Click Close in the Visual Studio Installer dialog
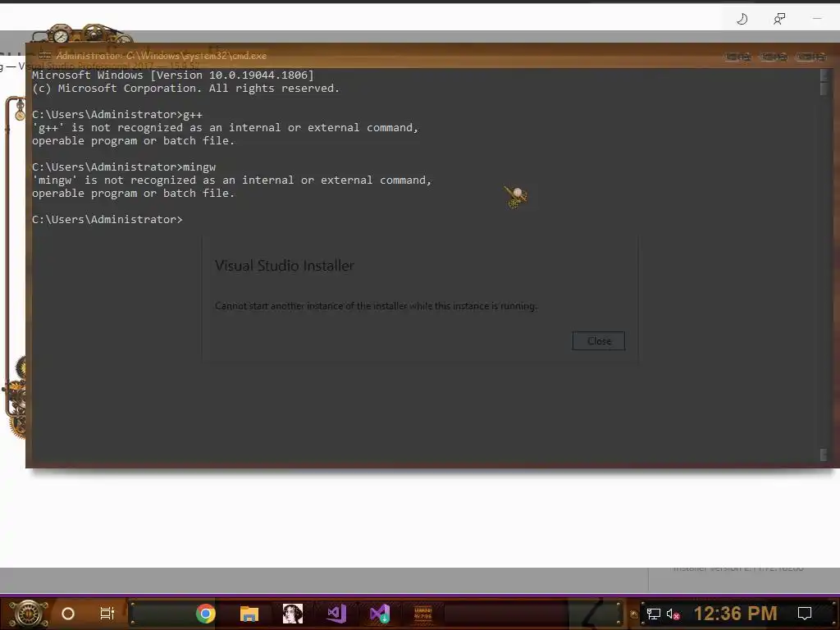Image resolution: width=840 pixels, height=630 pixels. pos(598,340)
